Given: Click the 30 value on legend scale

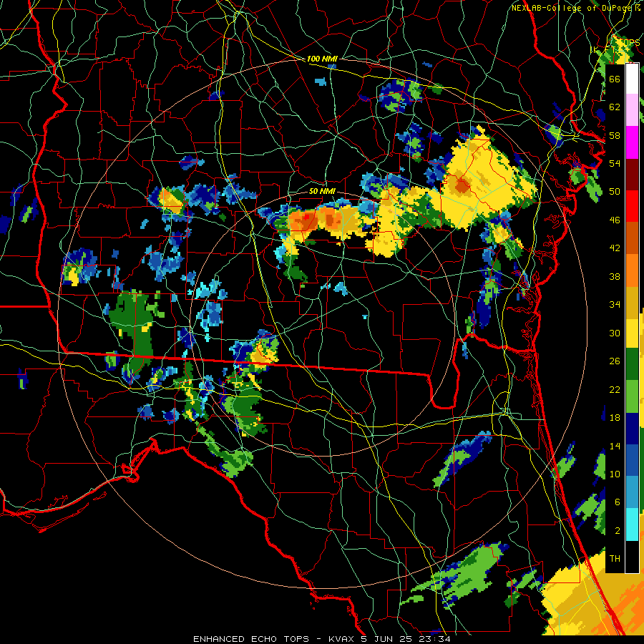Looking at the screenshot, I should [615, 333].
